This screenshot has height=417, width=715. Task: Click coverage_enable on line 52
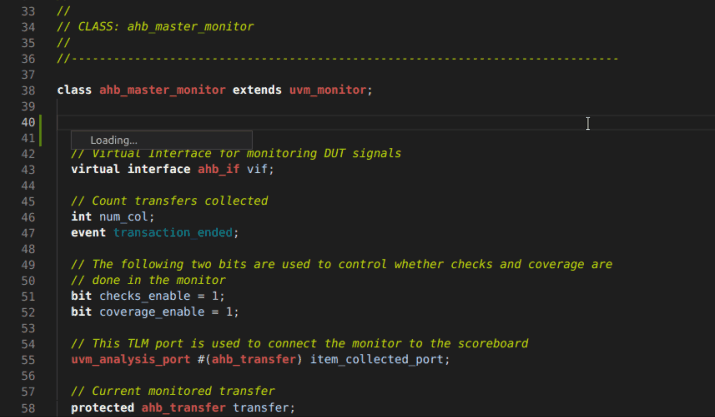pos(147,311)
